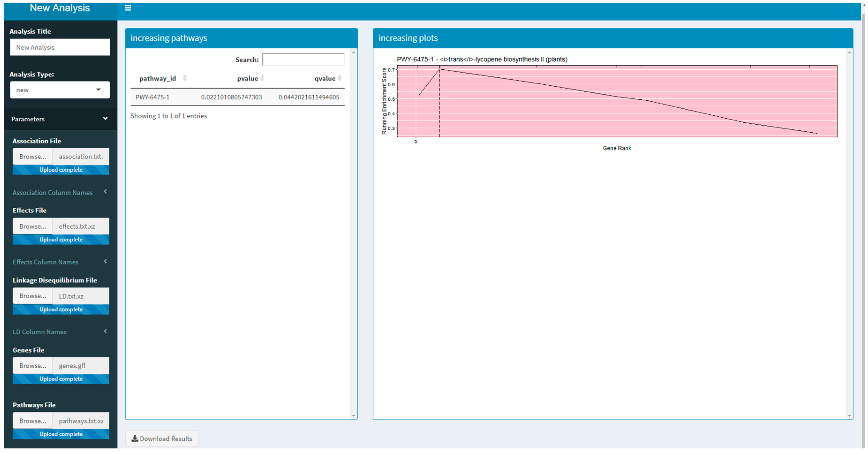This screenshot has height=452, width=868.
Task: Open the Analysis Type dropdown
Action: point(60,90)
